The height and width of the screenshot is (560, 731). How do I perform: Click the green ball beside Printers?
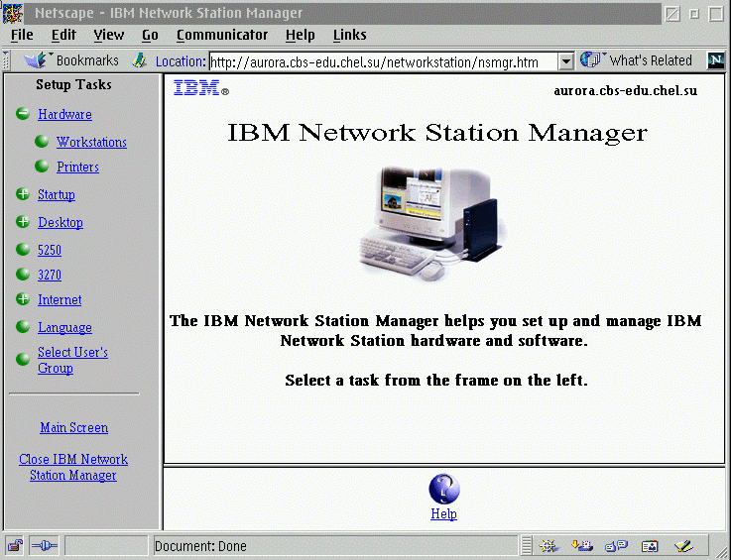(42, 166)
